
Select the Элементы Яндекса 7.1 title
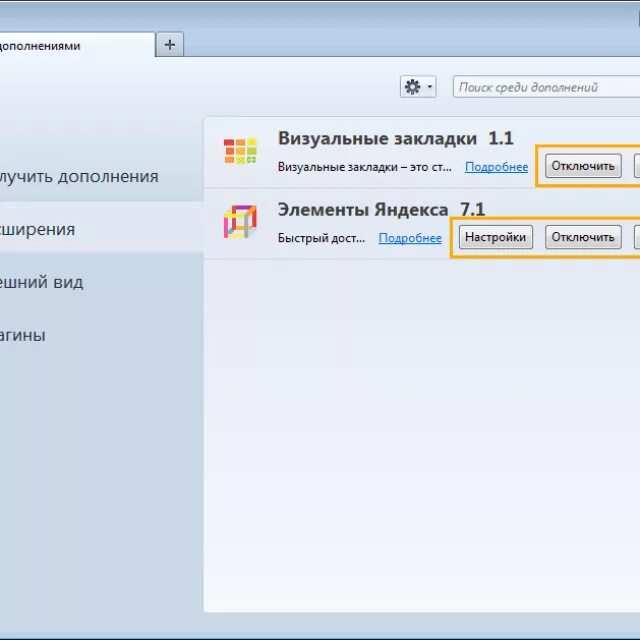[x=381, y=209]
